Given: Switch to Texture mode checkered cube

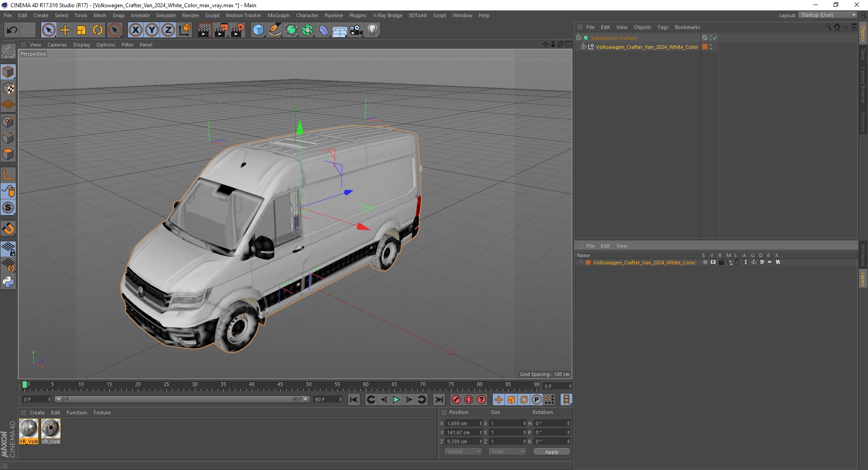Looking at the screenshot, I should (x=8, y=89).
